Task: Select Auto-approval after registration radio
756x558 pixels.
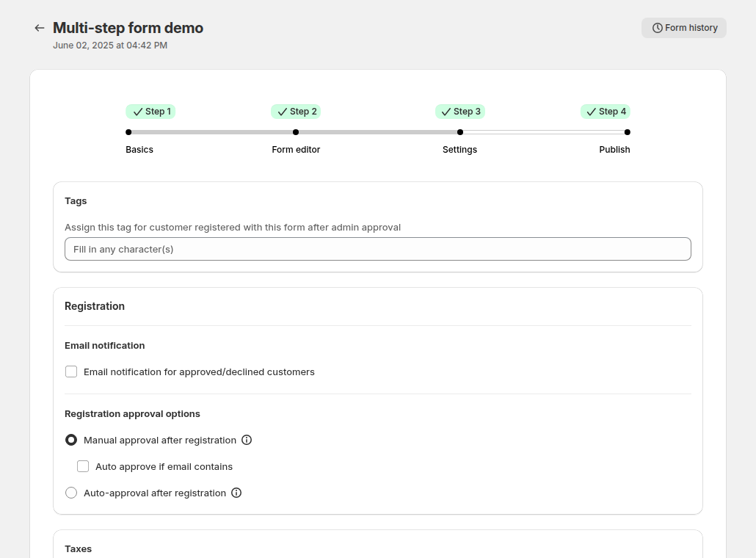Action: 71,493
